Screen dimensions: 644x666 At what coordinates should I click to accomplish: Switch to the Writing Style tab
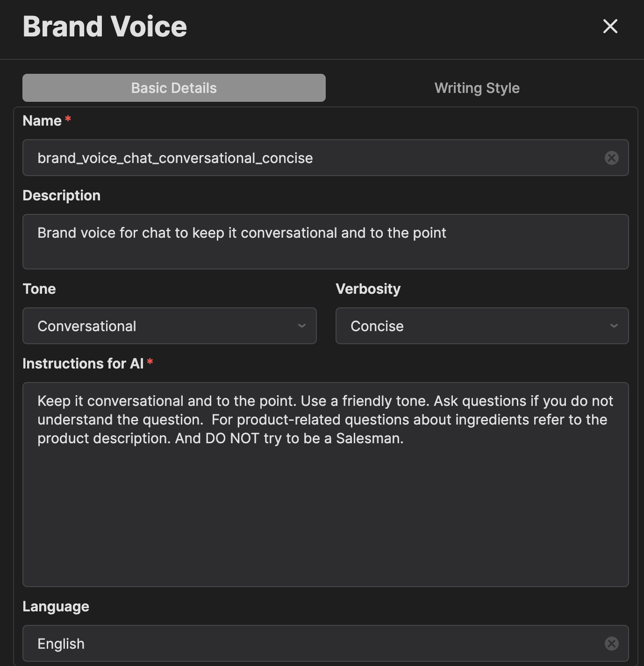coord(477,88)
